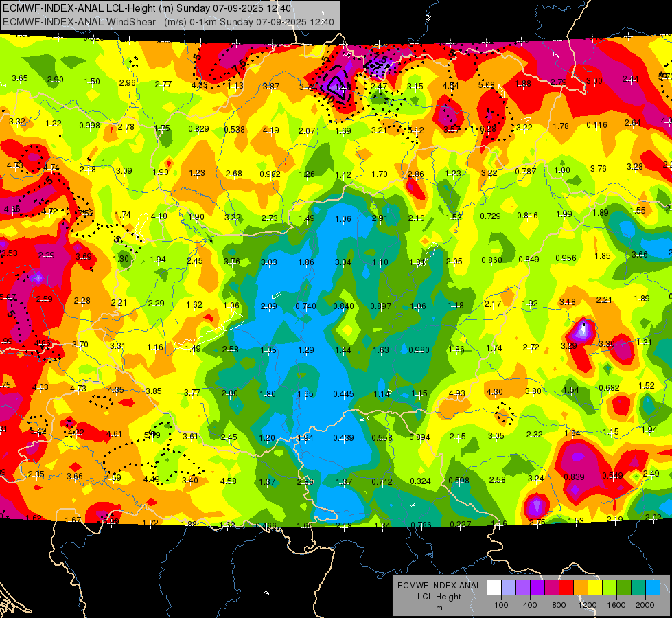The height and width of the screenshot is (618, 672).
Task: Click the wind shear value 5.08
Action: (487, 85)
